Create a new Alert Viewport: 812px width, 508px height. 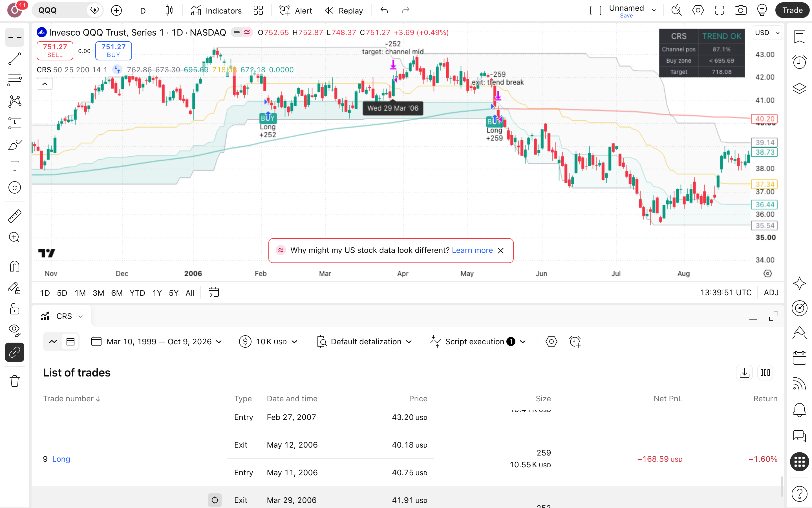click(295, 10)
